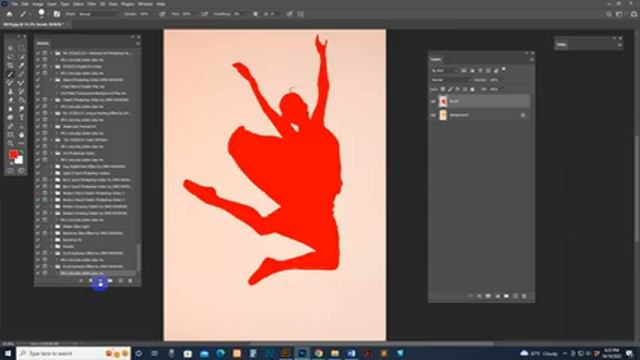Screen dimensions: 640x360
Task: Open the File menu
Action: [14, 4]
